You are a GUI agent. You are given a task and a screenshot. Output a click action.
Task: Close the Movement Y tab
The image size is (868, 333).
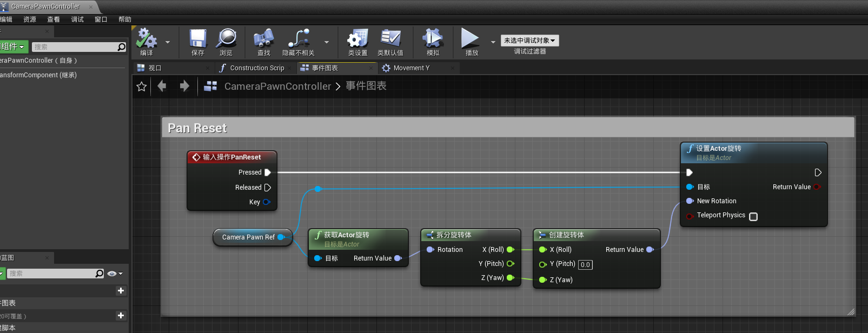point(453,68)
